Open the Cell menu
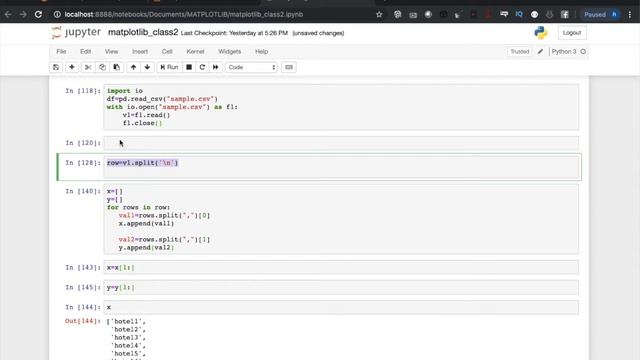The width and height of the screenshot is (640, 360). (x=167, y=51)
